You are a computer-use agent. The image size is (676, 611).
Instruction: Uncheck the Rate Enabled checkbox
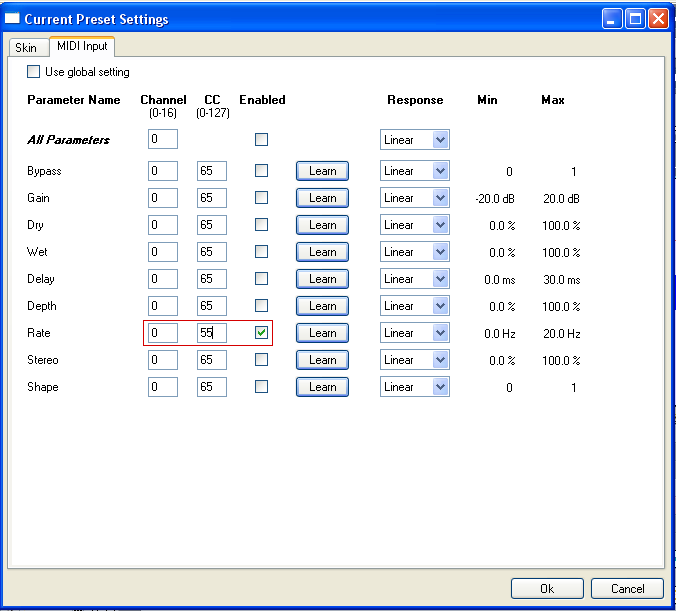[x=261, y=332]
